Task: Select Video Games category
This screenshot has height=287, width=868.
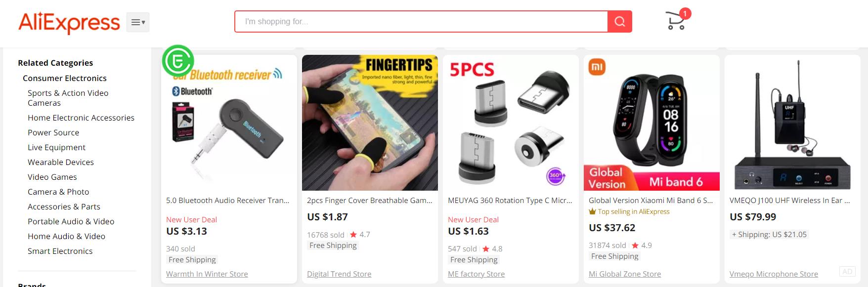Action: tap(52, 177)
